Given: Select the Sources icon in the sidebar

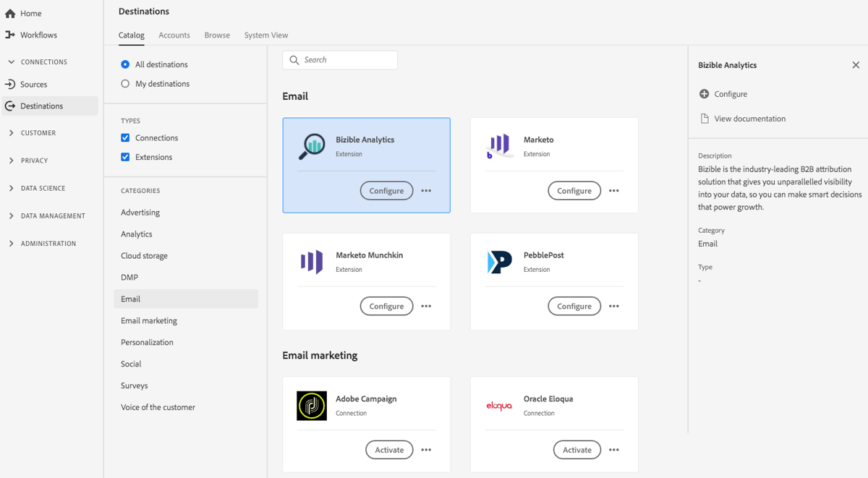Looking at the screenshot, I should pyautogui.click(x=10, y=84).
